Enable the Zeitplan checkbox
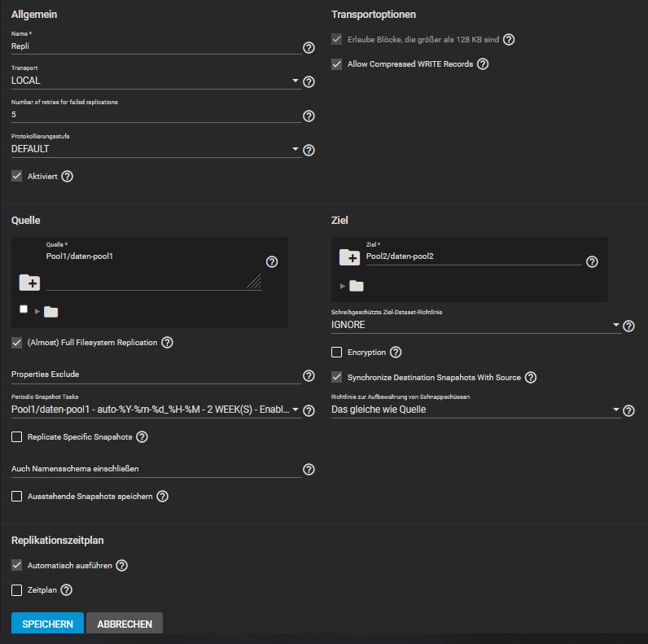The height and width of the screenshot is (644, 648). 16,589
